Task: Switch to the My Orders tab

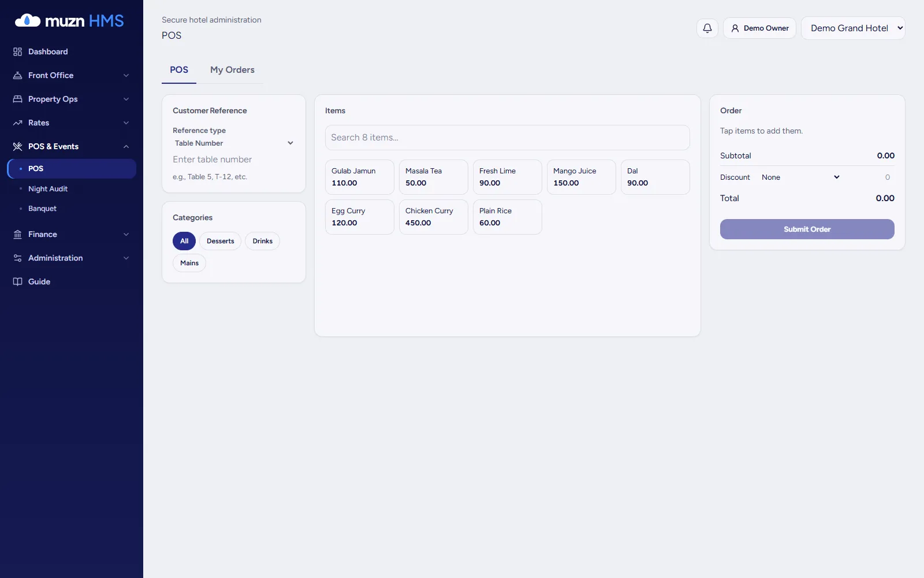Action: tap(232, 69)
